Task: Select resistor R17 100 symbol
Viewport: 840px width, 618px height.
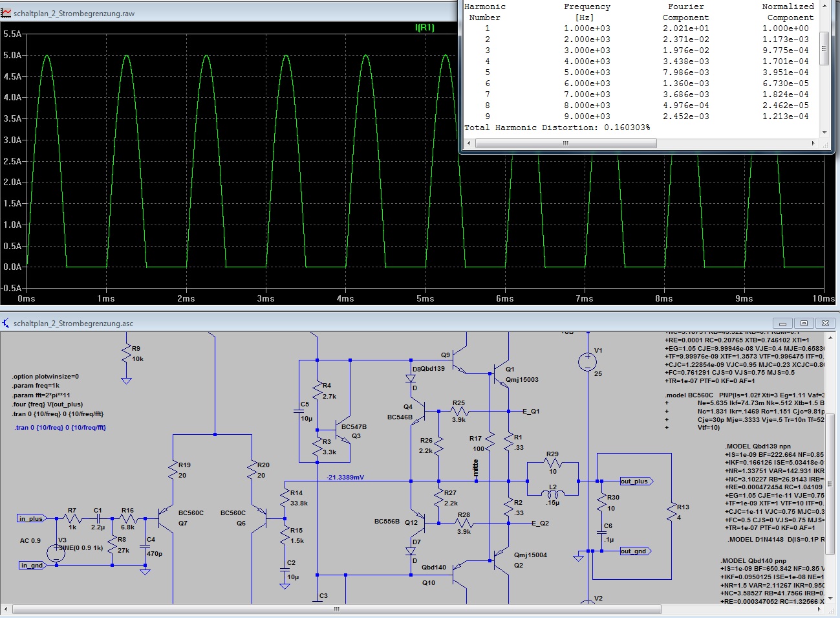Action: click(490, 443)
